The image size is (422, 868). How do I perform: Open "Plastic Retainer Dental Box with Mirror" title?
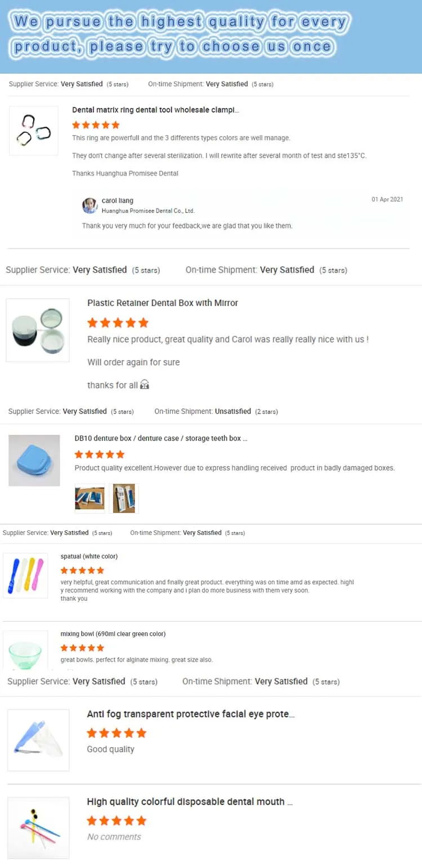coord(163,303)
